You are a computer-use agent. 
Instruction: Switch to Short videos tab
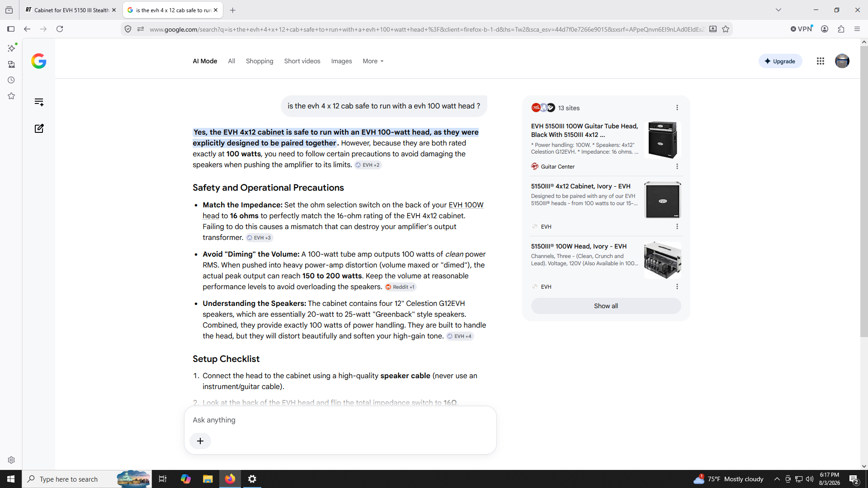[302, 61]
